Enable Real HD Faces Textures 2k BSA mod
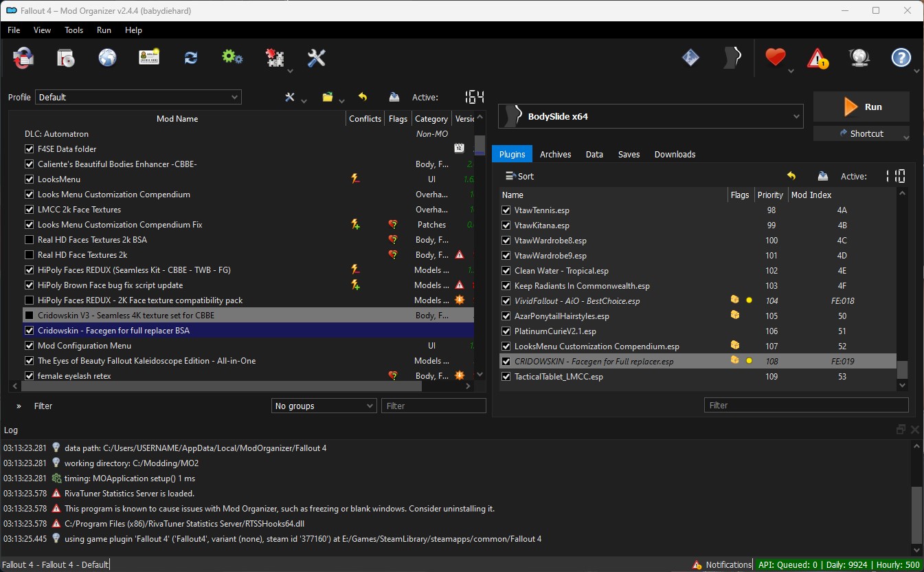The image size is (924, 572). pyautogui.click(x=30, y=240)
